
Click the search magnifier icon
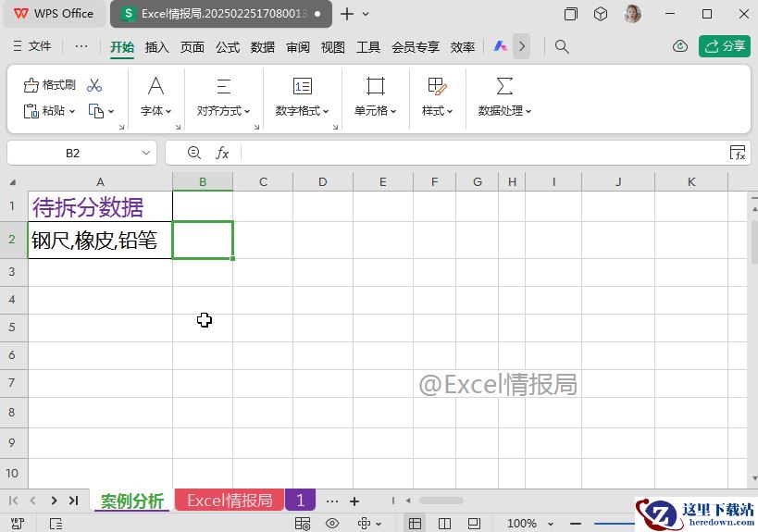point(562,46)
